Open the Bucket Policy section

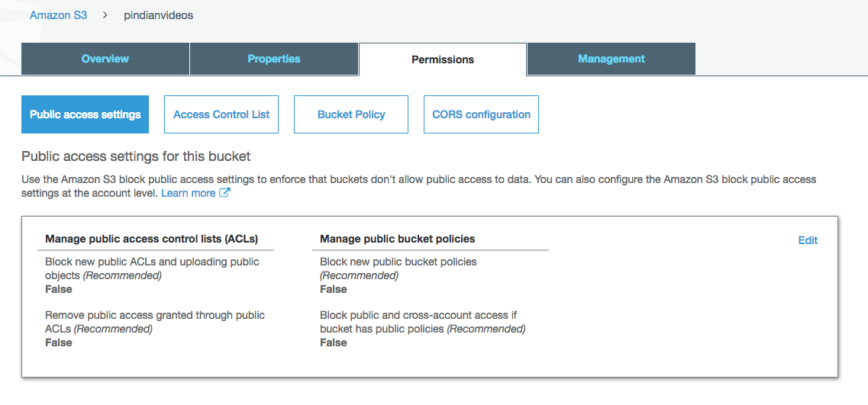[x=351, y=114]
